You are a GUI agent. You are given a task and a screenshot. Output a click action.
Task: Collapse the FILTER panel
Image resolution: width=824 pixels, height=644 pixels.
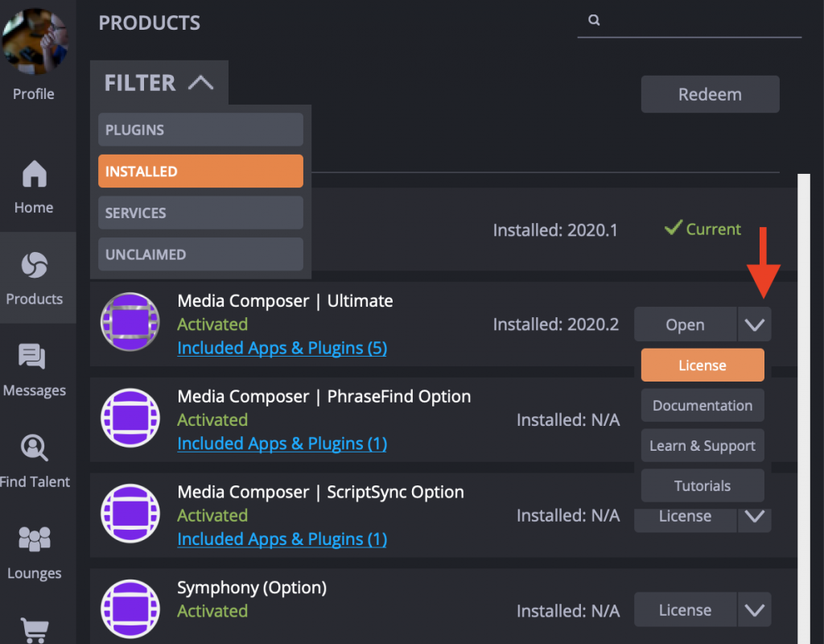[x=159, y=83]
